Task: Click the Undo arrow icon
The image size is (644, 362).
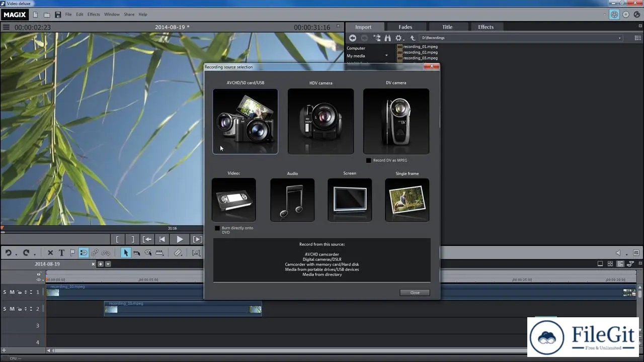Action: (x=9, y=253)
